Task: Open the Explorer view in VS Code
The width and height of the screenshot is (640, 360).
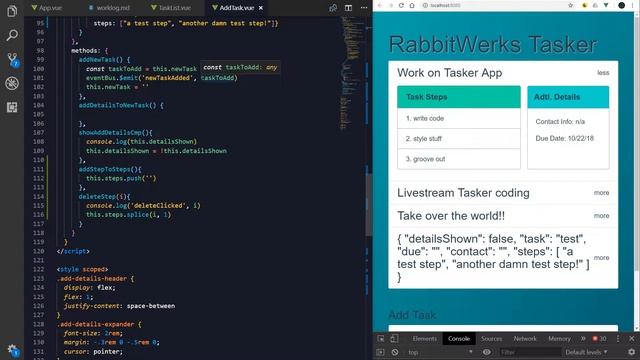Action: tap(12, 11)
